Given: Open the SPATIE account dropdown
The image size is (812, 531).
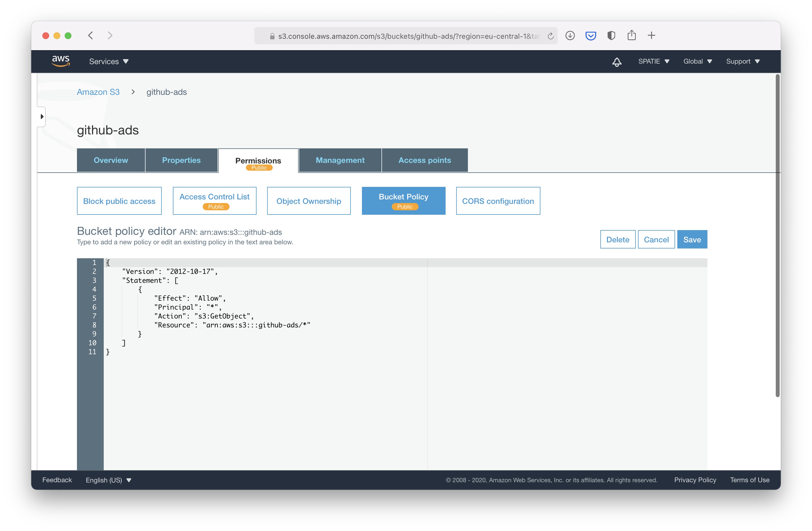Looking at the screenshot, I should [654, 61].
